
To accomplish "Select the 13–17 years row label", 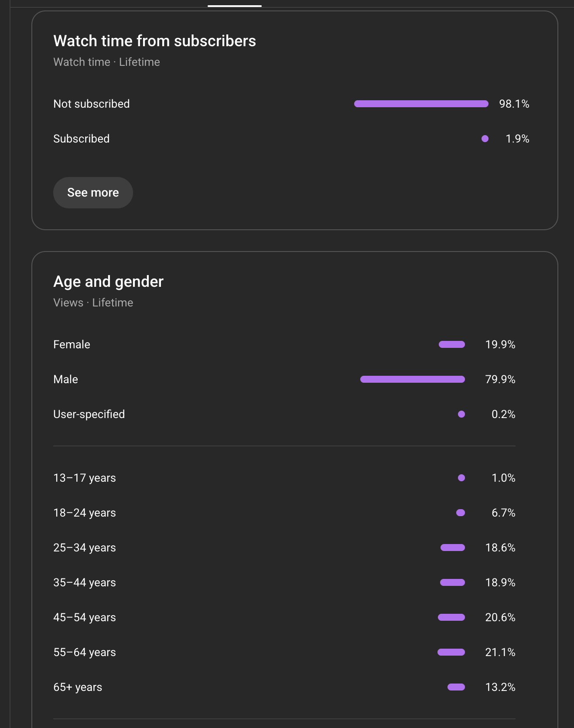I will click(x=85, y=478).
